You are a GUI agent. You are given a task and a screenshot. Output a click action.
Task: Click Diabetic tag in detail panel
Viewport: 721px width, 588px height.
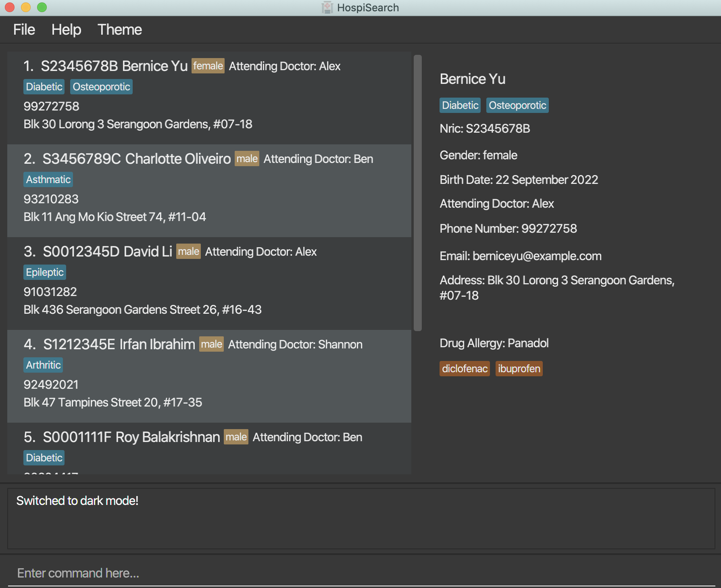pyautogui.click(x=460, y=105)
